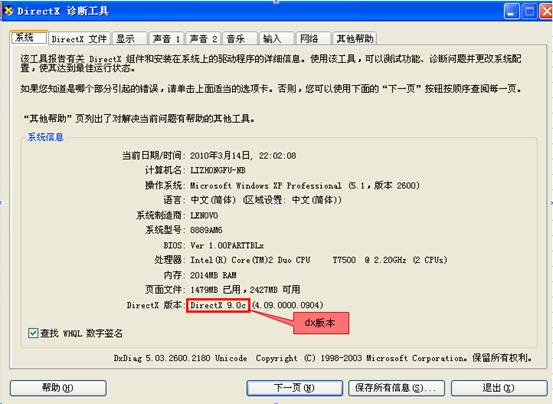553x404 pixels.
Task: Click the Intel Core 2 Duo processor text
Action: point(318,260)
